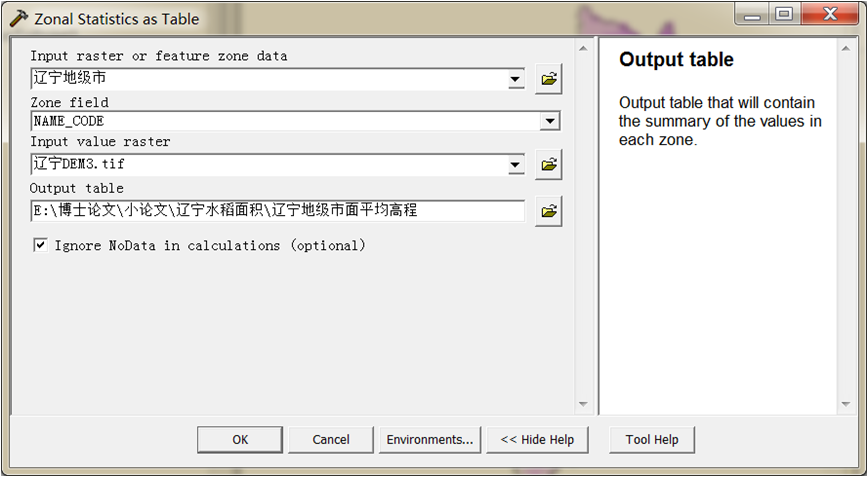Open Tool Help
The image size is (868, 477).
tap(652, 439)
